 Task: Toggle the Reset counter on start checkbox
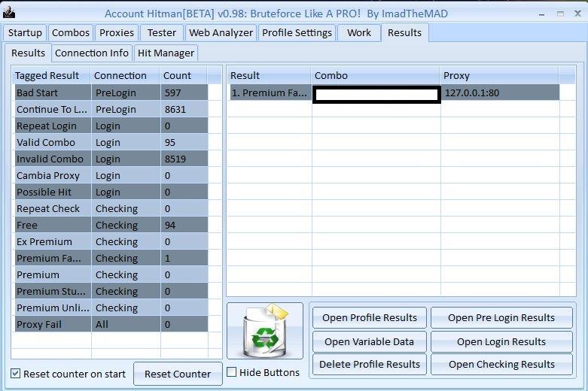coord(16,374)
